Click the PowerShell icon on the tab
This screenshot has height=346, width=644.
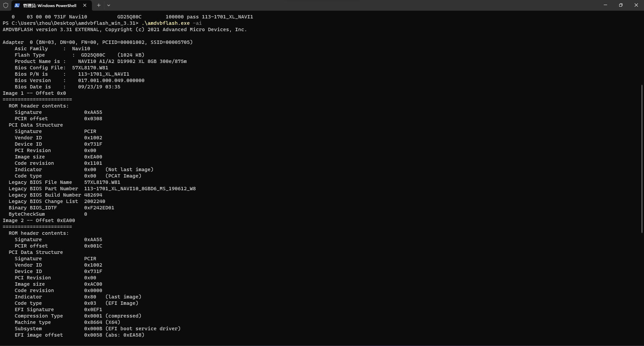point(17,5)
